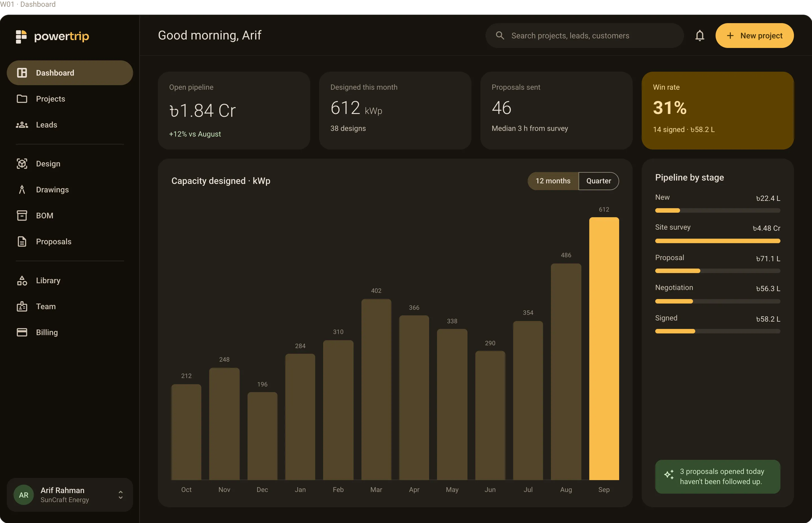Viewport: 812px width, 523px height.
Task: Click the Site survey progress bar
Action: click(x=718, y=241)
